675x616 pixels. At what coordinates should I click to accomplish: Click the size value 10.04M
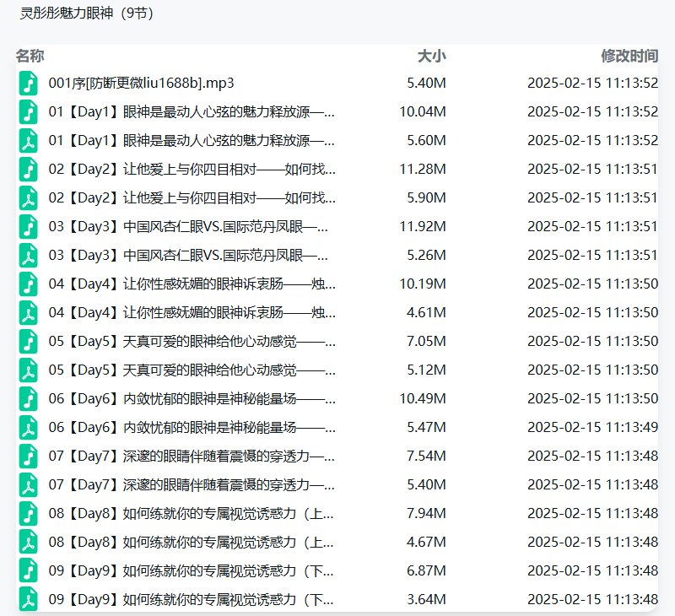(423, 112)
